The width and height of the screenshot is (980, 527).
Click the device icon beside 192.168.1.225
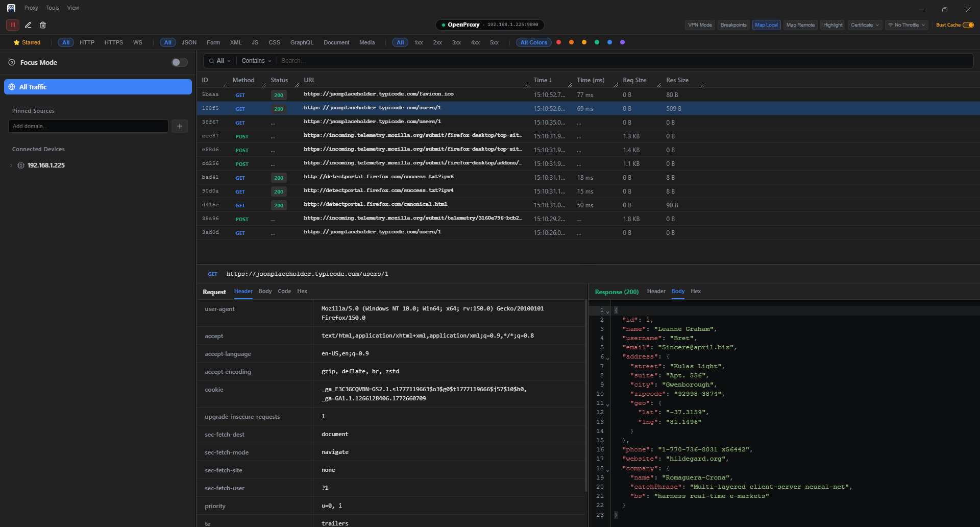coord(21,165)
